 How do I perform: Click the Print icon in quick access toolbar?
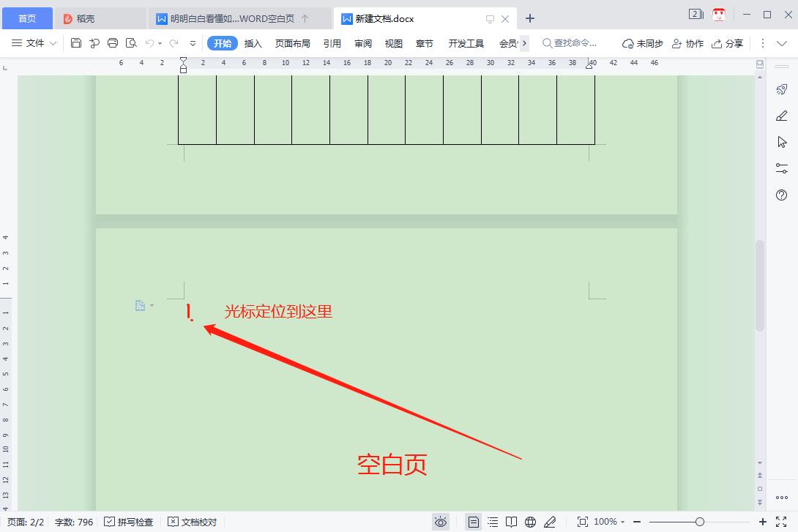pyautogui.click(x=113, y=44)
